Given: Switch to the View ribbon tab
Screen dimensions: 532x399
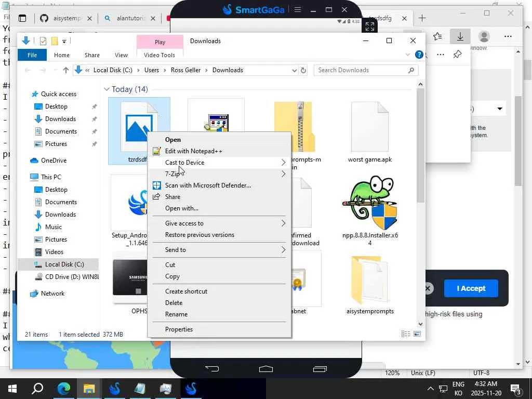Looking at the screenshot, I should coord(121,55).
